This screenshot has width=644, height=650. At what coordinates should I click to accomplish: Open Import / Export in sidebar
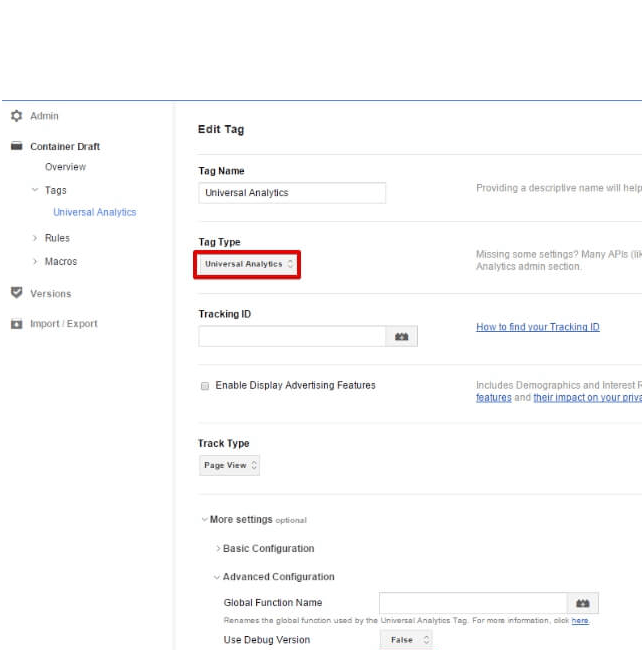click(x=64, y=324)
